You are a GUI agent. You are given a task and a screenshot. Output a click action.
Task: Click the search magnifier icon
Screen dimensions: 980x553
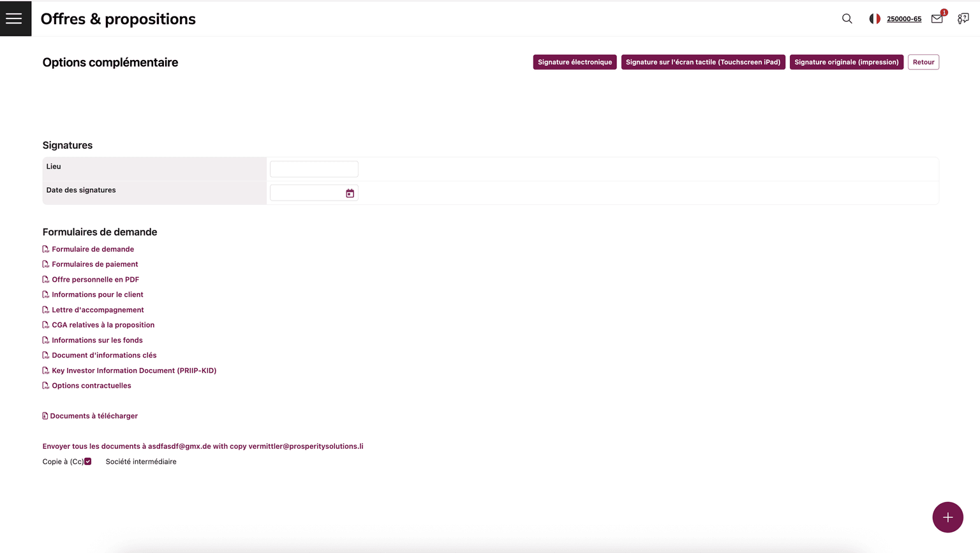coord(847,19)
